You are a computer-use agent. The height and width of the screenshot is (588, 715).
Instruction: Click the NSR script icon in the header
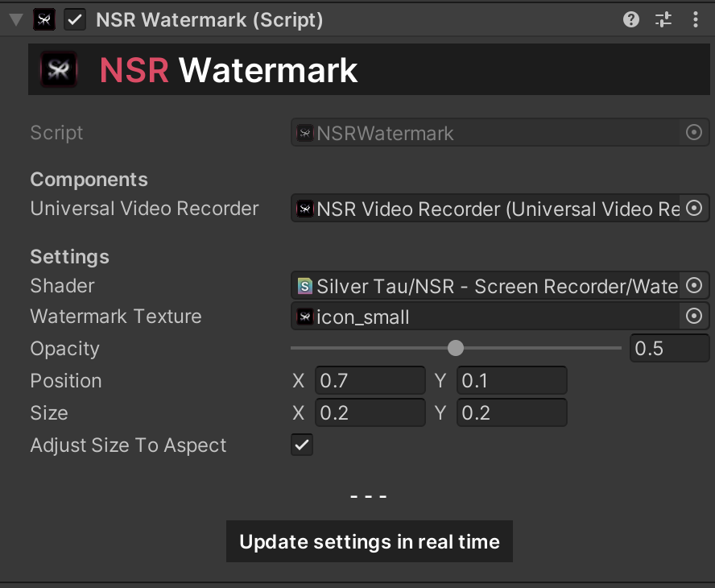coord(44,19)
